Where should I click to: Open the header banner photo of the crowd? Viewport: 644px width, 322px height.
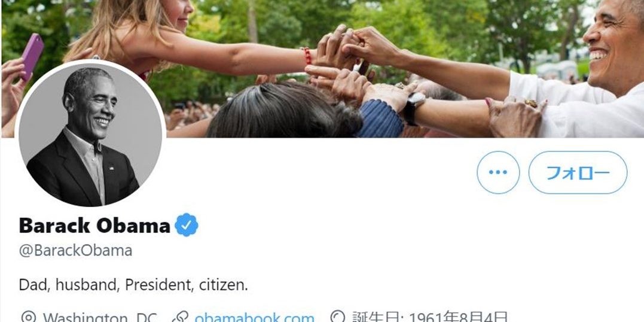322,69
